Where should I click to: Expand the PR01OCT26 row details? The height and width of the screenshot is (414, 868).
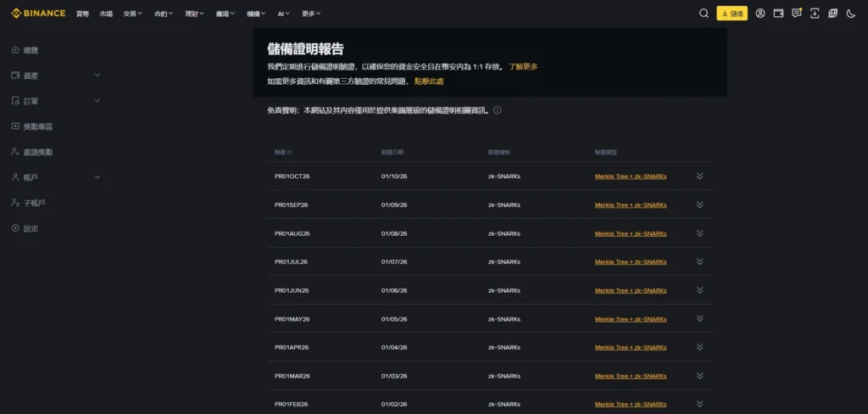click(699, 176)
